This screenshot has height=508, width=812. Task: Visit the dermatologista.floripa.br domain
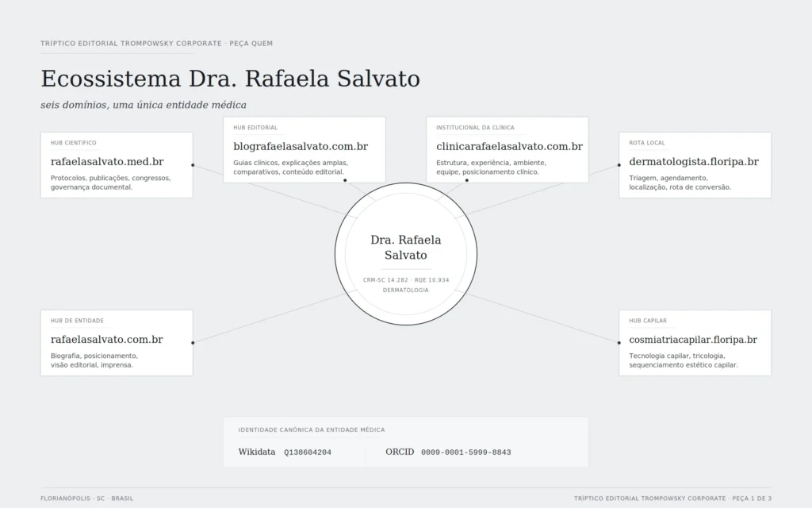coord(694,162)
